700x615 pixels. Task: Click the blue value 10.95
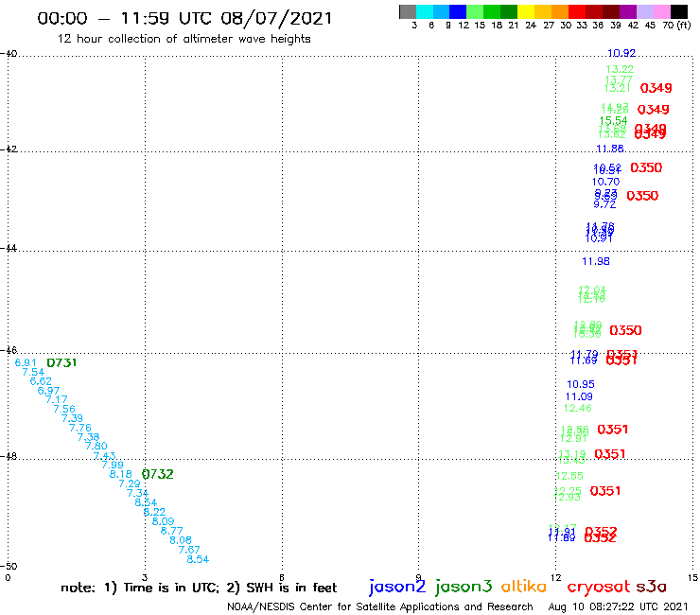(581, 384)
